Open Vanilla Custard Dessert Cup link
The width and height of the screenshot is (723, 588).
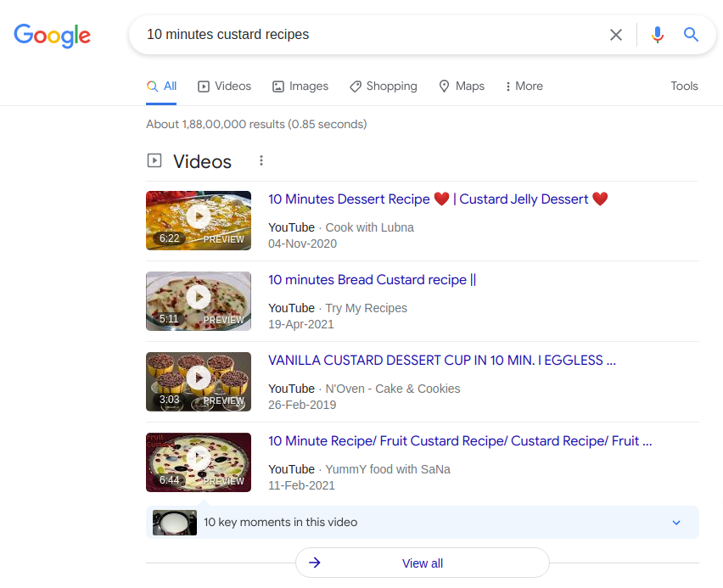(442, 360)
